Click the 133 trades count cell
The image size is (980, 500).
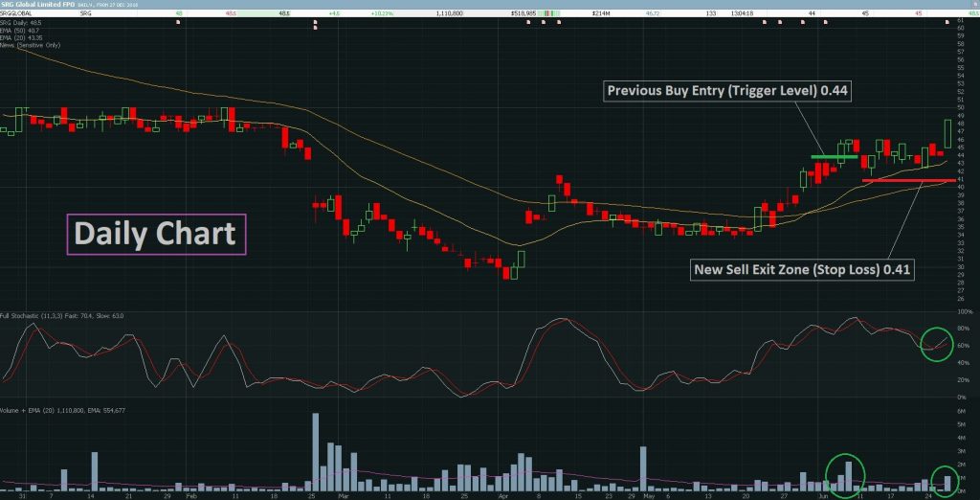coord(711,12)
